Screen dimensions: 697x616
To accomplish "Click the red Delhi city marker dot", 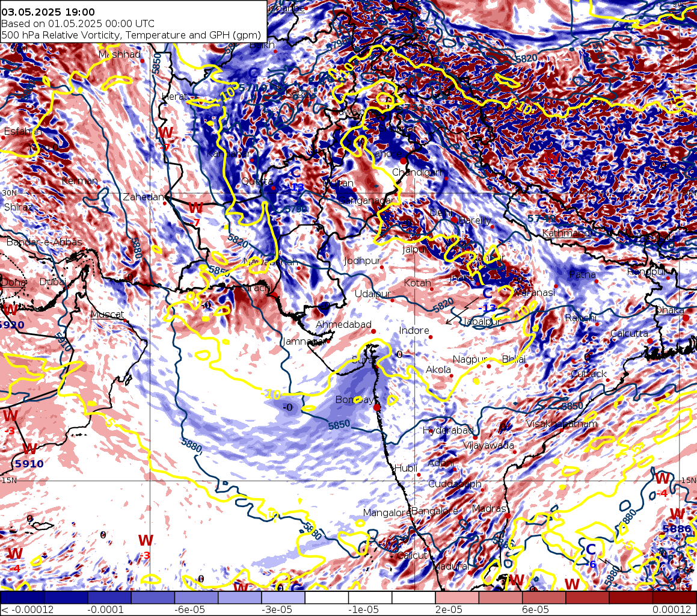I will tap(454, 220).
